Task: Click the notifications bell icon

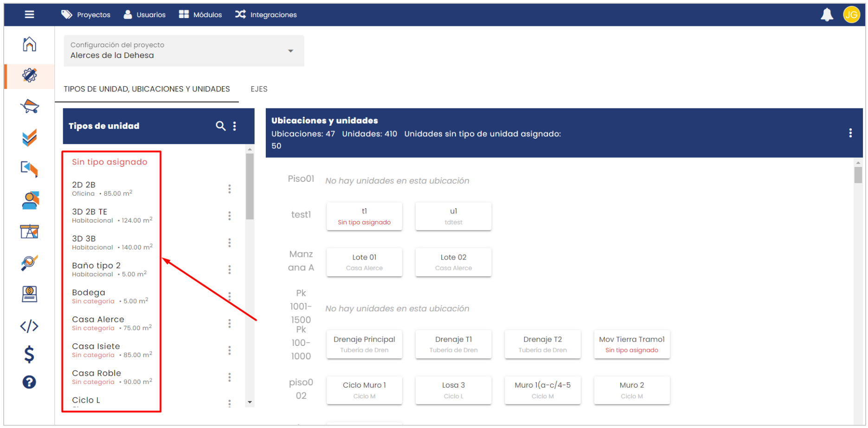Action: click(x=827, y=15)
